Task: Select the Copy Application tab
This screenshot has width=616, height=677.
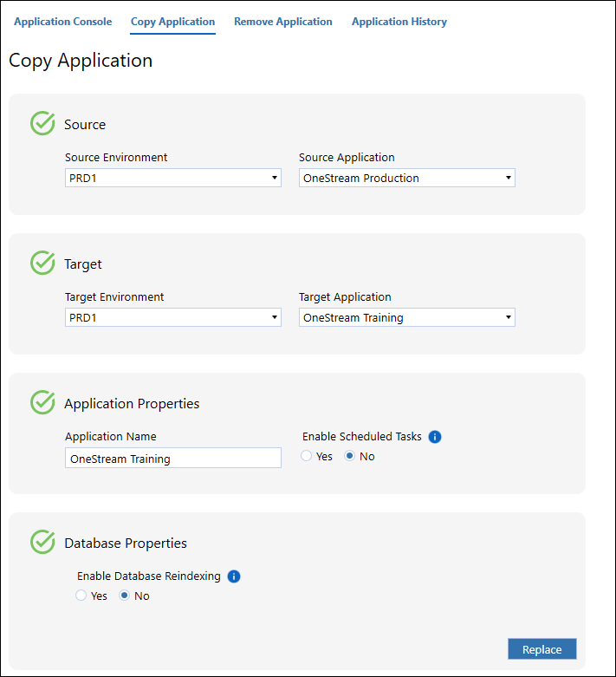Action: tap(172, 22)
